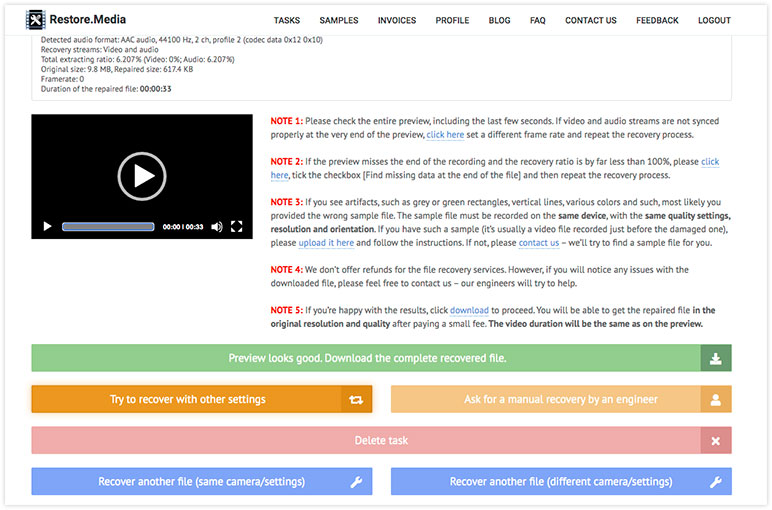
Task: Click wrench icon for different camera/settings
Action: (716, 481)
